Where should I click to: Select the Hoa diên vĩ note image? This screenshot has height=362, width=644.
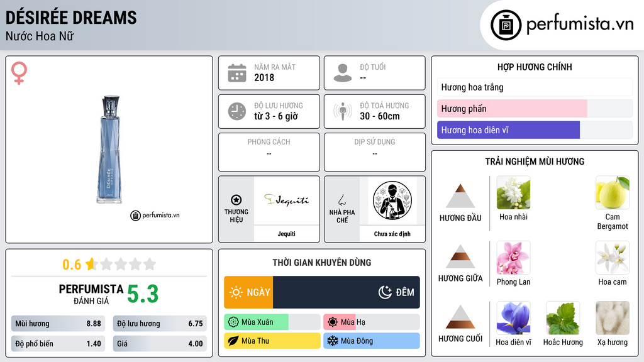[x=513, y=318]
